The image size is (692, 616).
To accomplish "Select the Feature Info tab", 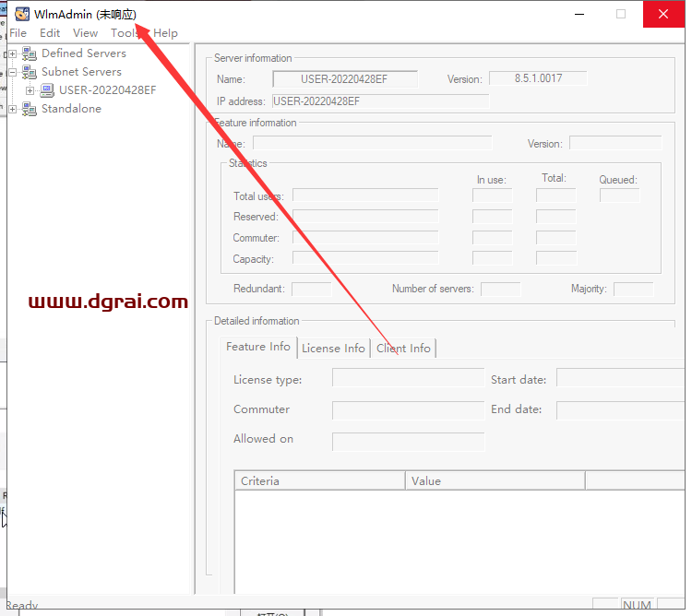I will pos(258,347).
